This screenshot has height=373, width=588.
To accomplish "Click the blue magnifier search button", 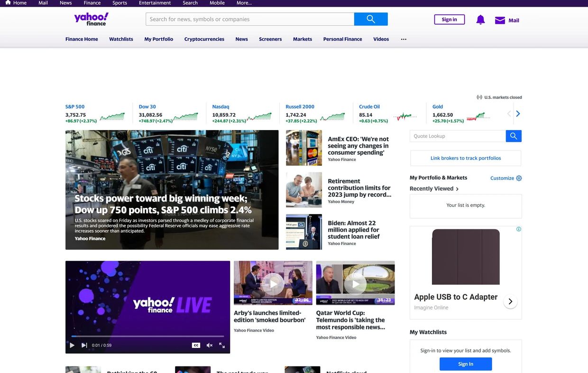I will pyautogui.click(x=370, y=19).
